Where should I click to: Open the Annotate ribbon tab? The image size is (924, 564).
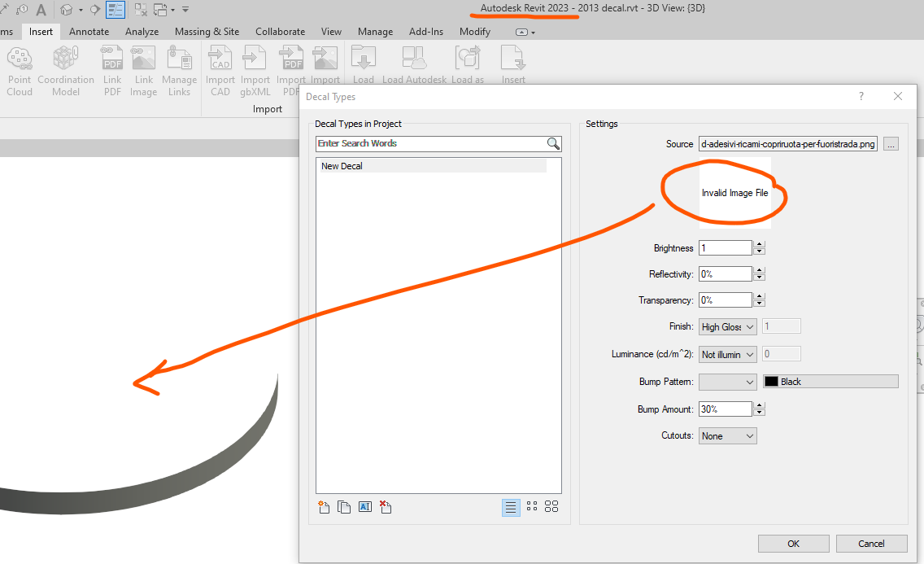(x=89, y=32)
